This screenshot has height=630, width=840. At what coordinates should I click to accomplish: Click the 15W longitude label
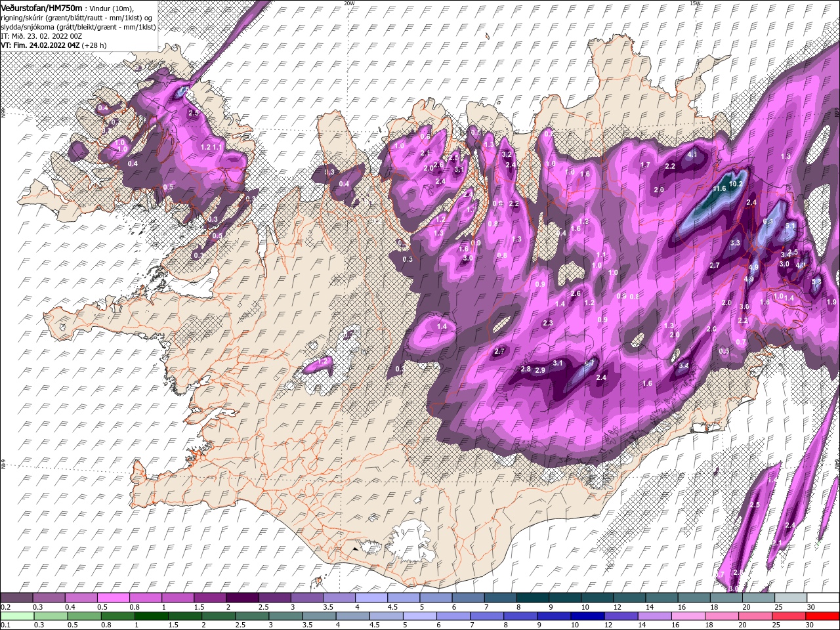point(695,3)
